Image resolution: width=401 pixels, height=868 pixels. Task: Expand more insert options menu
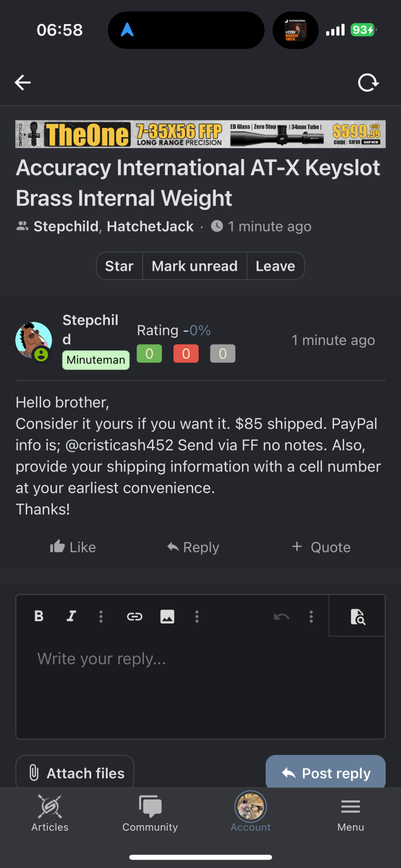pos(197,617)
